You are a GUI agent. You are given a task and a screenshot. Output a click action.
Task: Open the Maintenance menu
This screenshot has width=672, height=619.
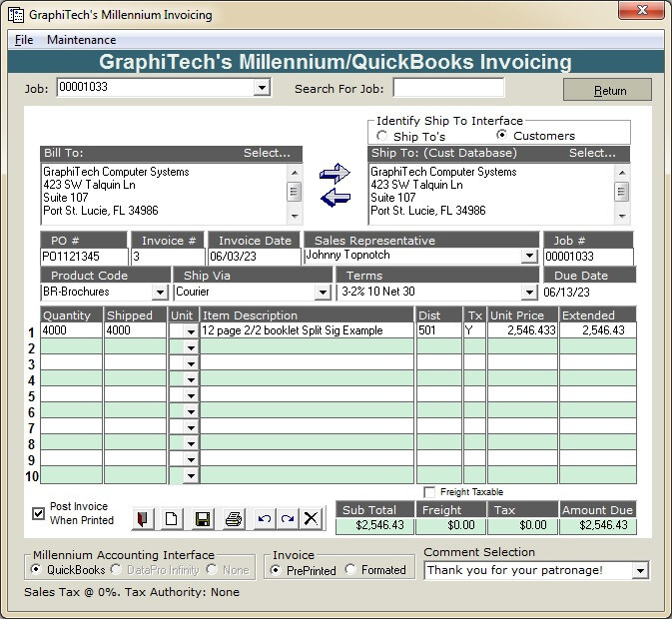click(82, 40)
